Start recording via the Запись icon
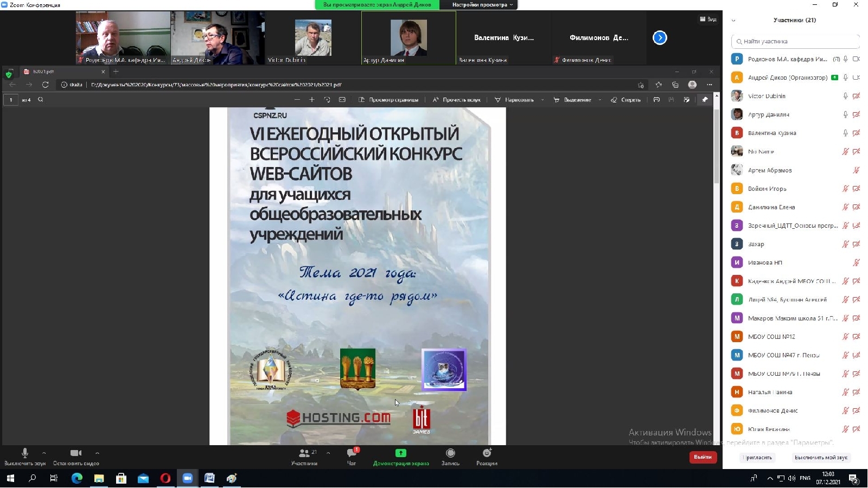Screen dimensions: 868x488 coord(450,457)
